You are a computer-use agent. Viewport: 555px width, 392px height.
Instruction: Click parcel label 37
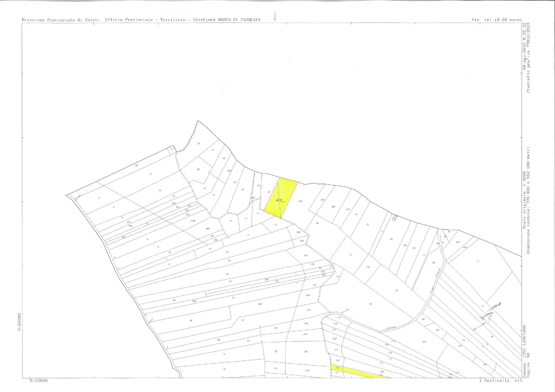(x=151, y=174)
